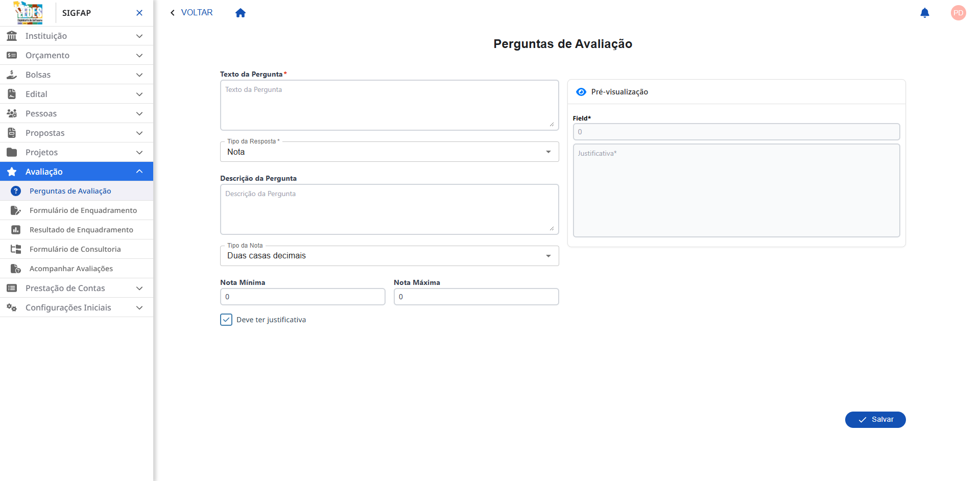Click the X to collapse the SIGFAP sidebar

139,13
